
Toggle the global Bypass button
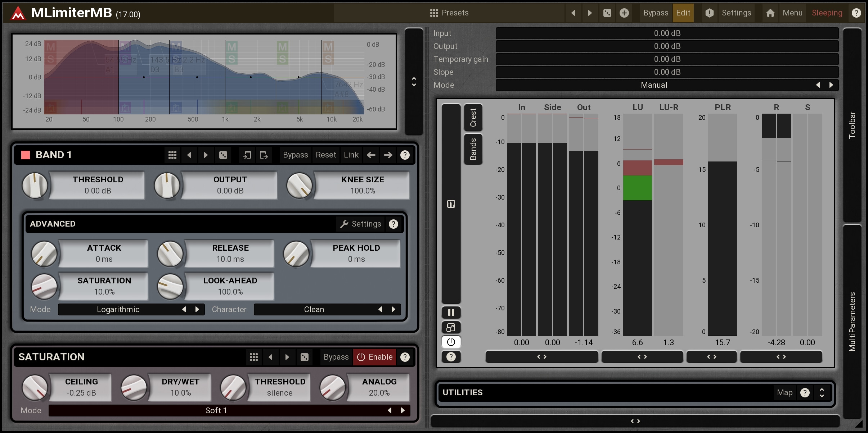tap(656, 13)
